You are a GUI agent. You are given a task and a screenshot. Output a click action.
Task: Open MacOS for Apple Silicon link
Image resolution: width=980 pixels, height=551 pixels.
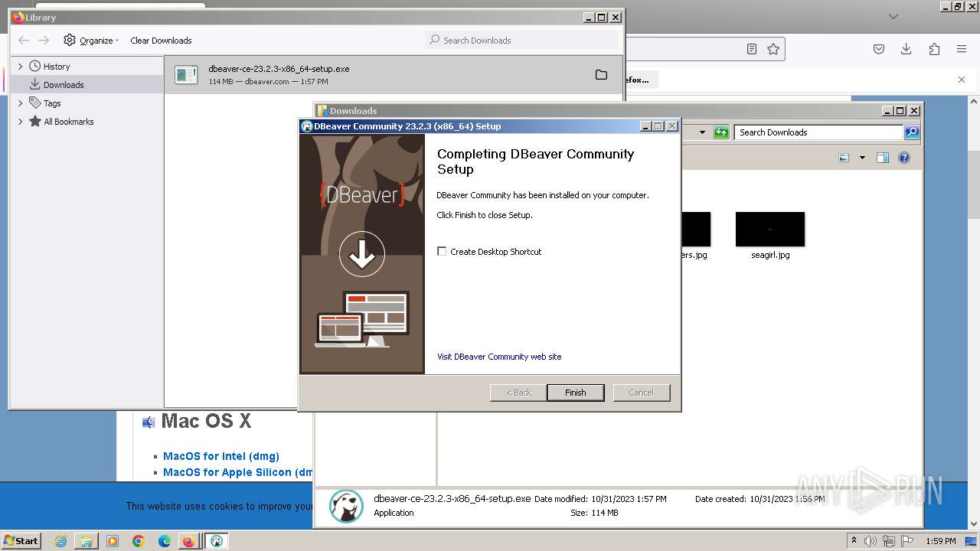coord(238,472)
